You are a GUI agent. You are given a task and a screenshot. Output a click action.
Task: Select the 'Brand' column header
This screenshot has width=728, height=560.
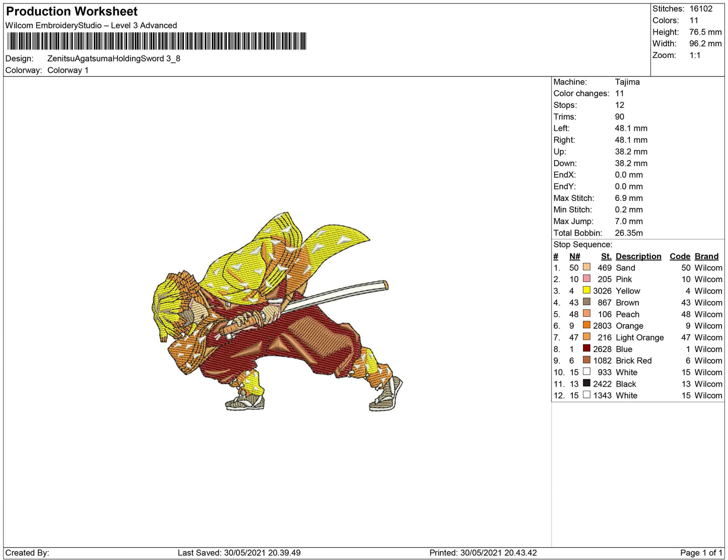706,256
